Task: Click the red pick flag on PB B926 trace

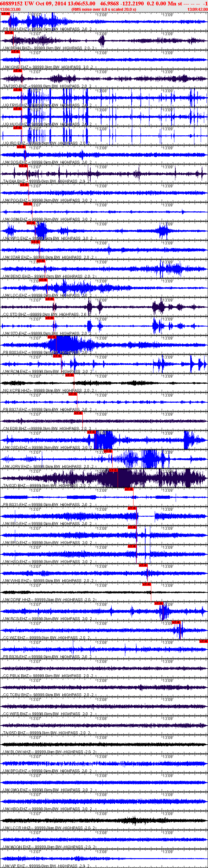Action: click(203, 641)
